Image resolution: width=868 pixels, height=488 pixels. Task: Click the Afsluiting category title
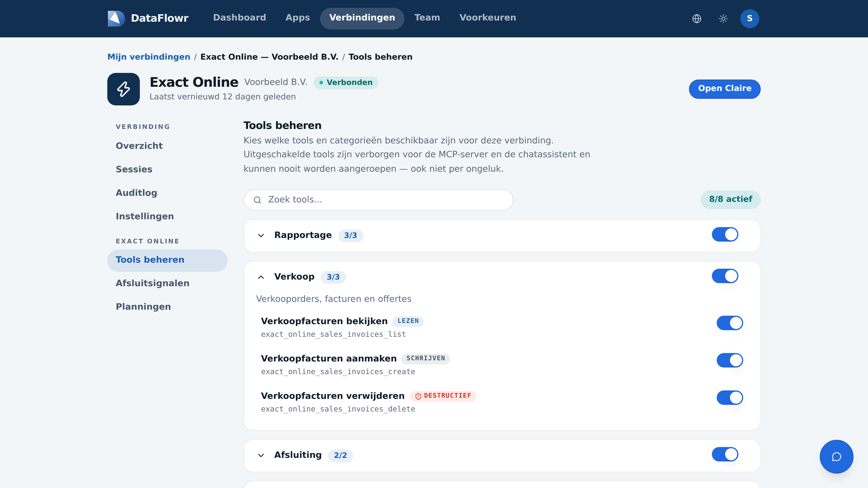[x=298, y=455]
